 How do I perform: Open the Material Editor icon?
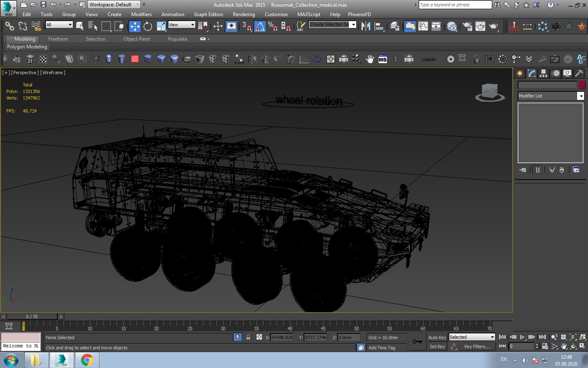coord(452,26)
